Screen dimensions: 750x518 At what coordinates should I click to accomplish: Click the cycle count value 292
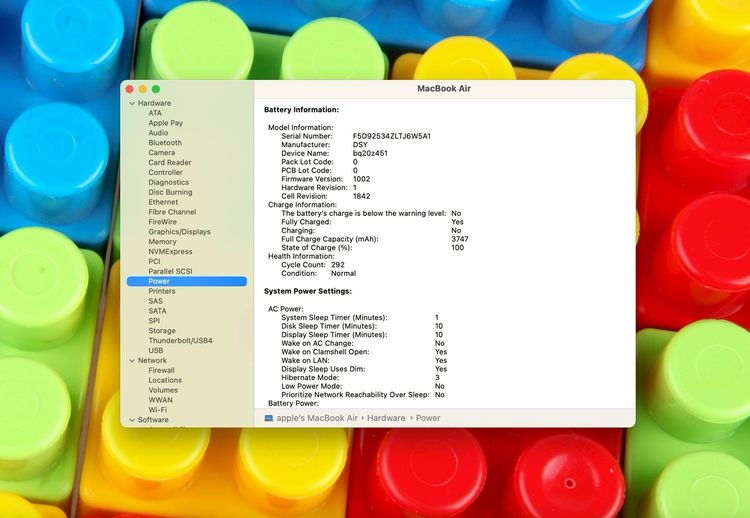pos(338,265)
